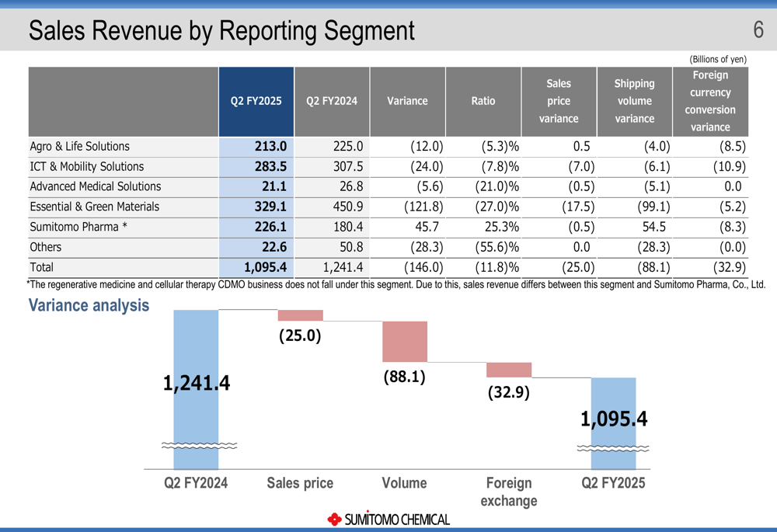
Task: Select the Total 1,095.4 cell in the table
Action: 266,267
